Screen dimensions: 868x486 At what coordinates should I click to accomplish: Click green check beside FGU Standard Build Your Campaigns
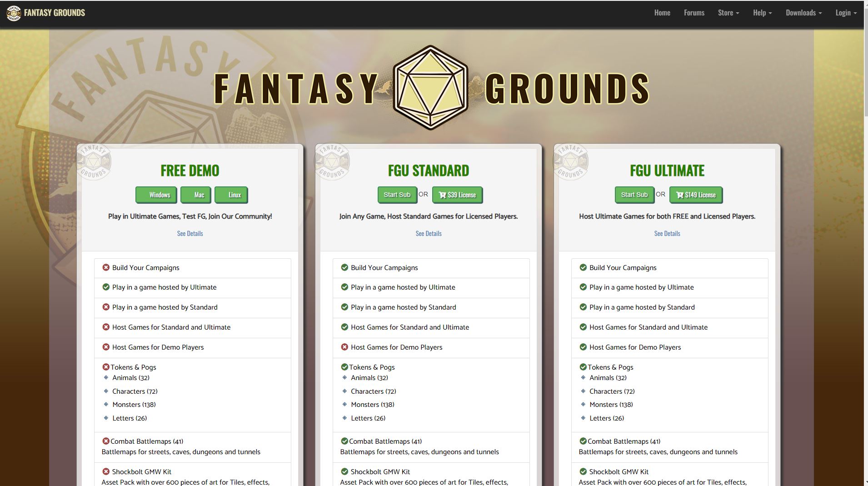click(x=344, y=267)
